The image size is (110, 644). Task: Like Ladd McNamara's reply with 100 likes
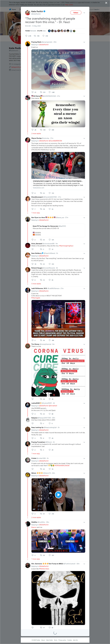click(x=50, y=340)
